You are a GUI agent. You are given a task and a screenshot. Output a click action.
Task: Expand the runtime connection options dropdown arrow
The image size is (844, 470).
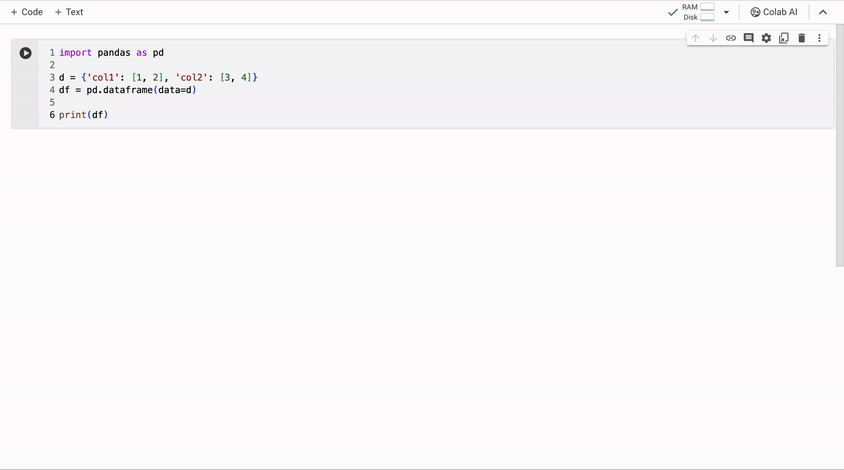726,12
